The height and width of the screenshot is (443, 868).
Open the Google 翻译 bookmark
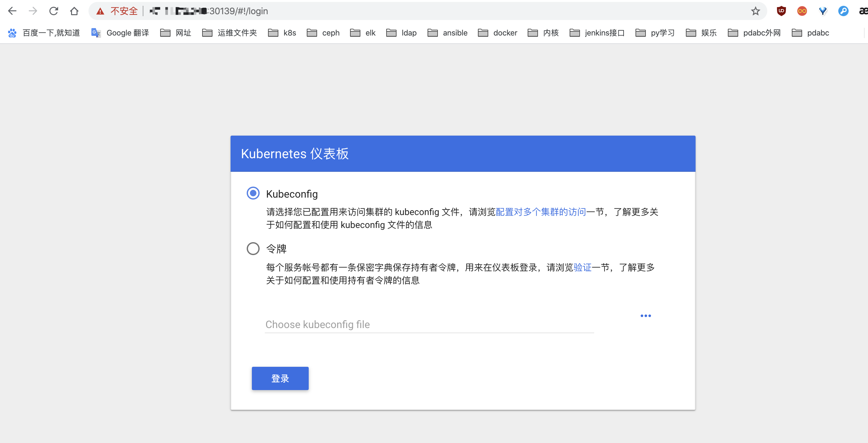(x=120, y=33)
